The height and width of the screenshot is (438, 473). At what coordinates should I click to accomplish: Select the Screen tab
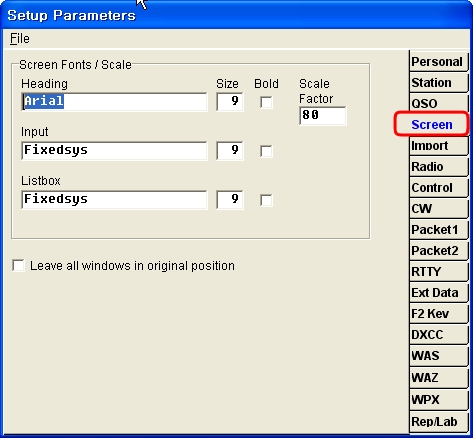432,124
